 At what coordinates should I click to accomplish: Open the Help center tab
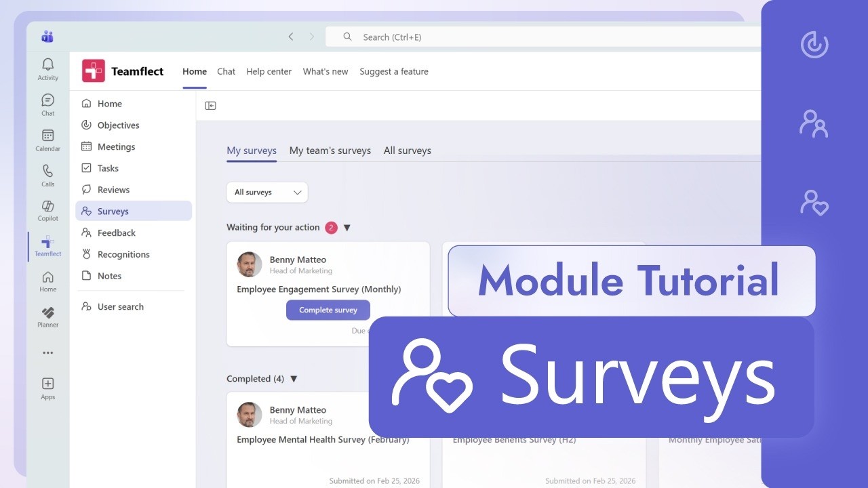tap(269, 71)
